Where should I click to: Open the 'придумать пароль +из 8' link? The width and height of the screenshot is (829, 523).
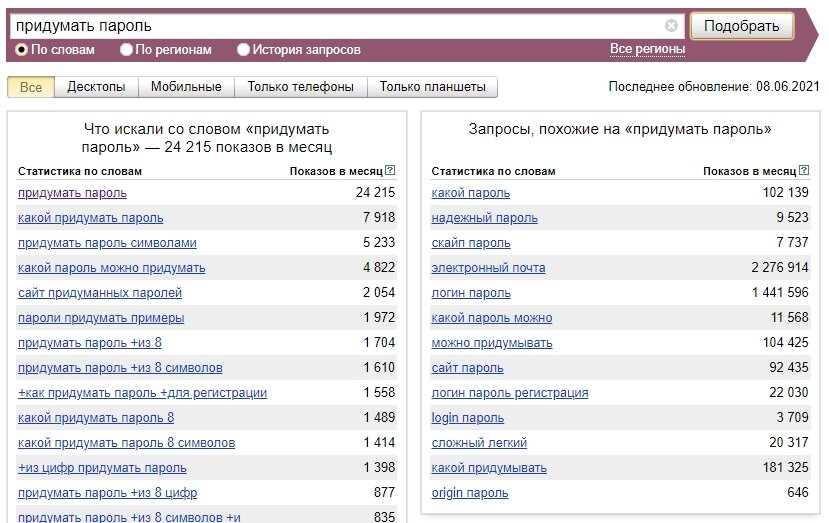[x=90, y=343]
